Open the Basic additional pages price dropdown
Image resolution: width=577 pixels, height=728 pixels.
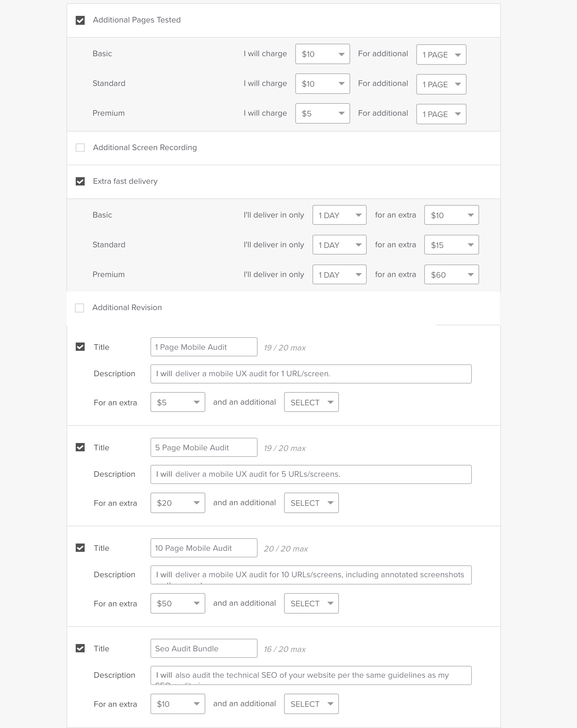tap(322, 54)
